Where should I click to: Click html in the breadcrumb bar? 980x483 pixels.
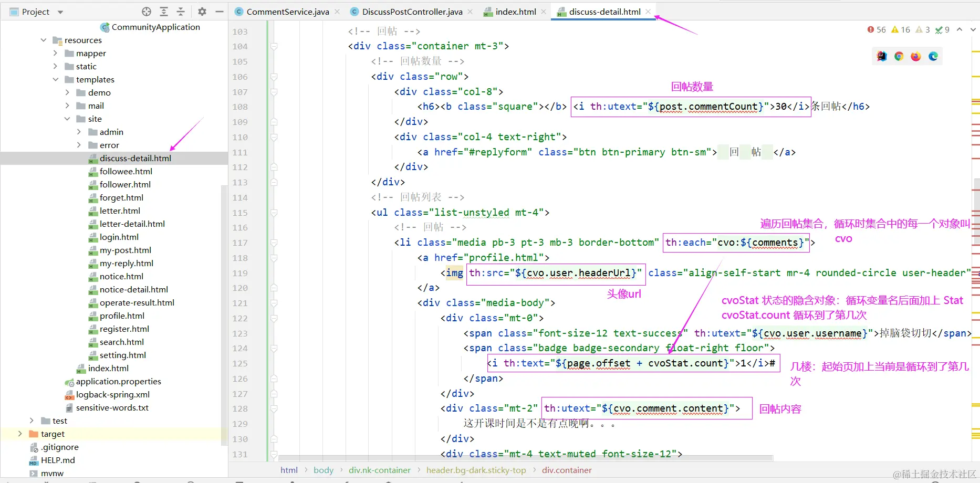[x=289, y=470]
